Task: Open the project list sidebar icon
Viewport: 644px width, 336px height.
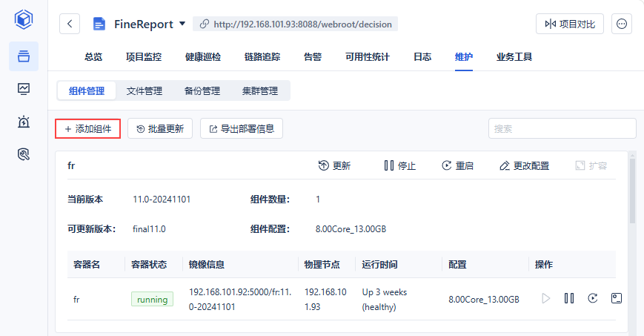Action: 24,56
